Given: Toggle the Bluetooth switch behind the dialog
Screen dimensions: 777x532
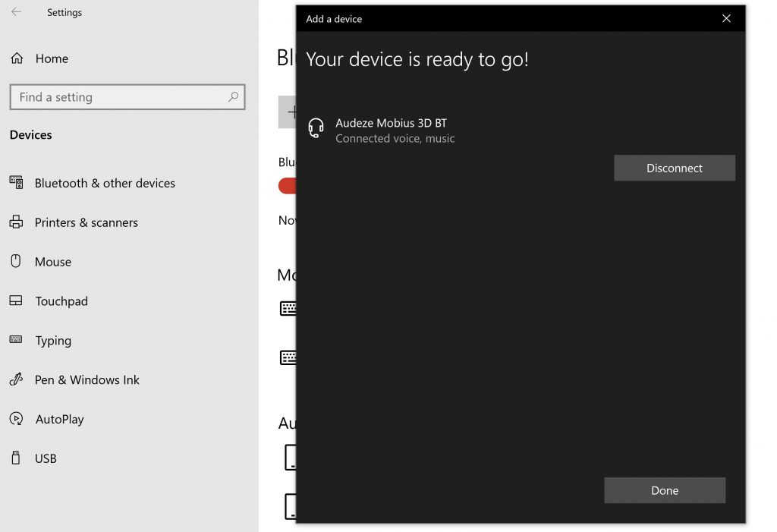Looking at the screenshot, I should click(x=288, y=185).
